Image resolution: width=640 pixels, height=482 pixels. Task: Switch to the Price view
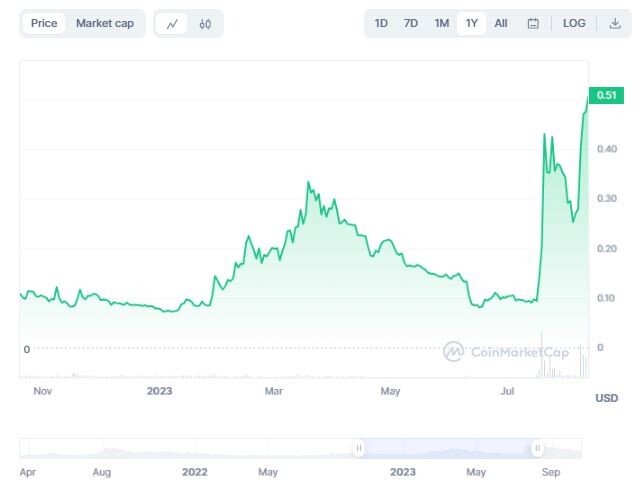coord(44,23)
